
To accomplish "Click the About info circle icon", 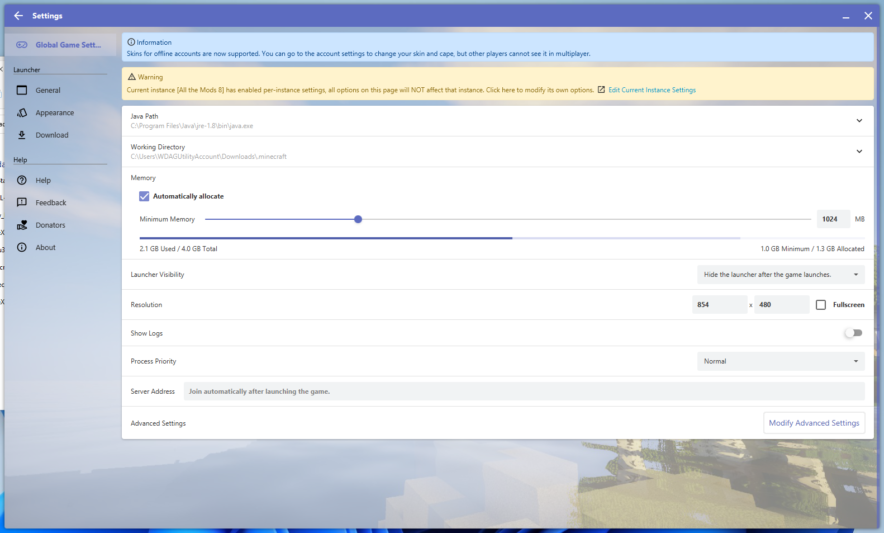I will pos(22,247).
